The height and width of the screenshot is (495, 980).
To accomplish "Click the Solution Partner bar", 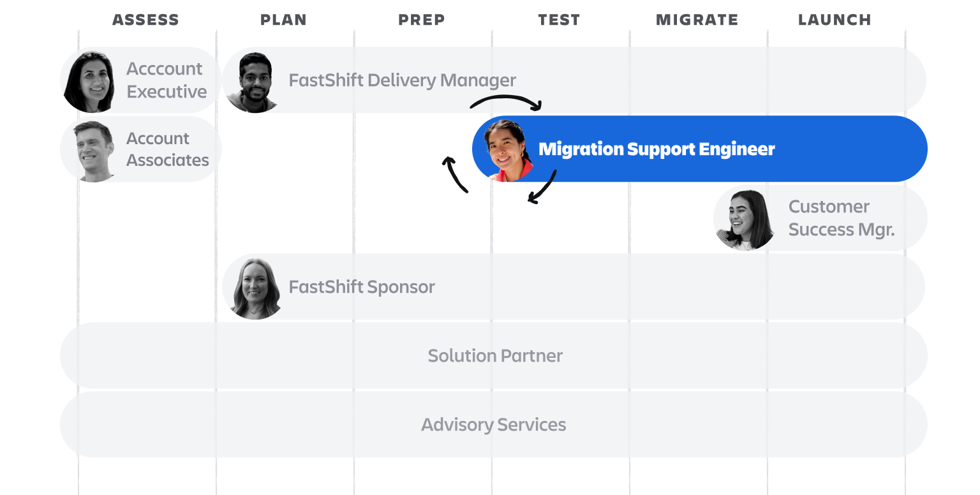I will tap(495, 355).
